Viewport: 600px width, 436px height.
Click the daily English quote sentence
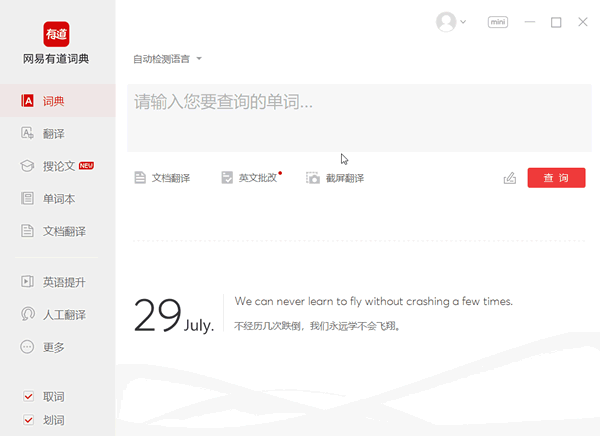[373, 302]
